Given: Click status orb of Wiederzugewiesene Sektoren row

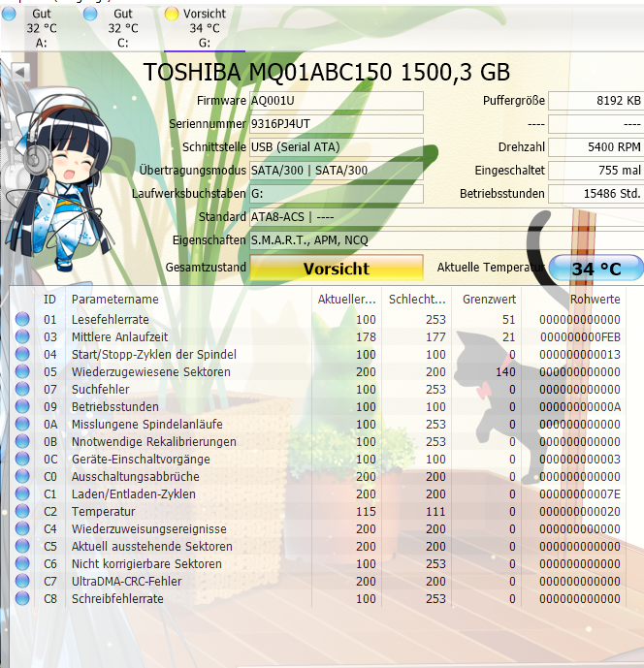Looking at the screenshot, I should [x=22, y=371].
